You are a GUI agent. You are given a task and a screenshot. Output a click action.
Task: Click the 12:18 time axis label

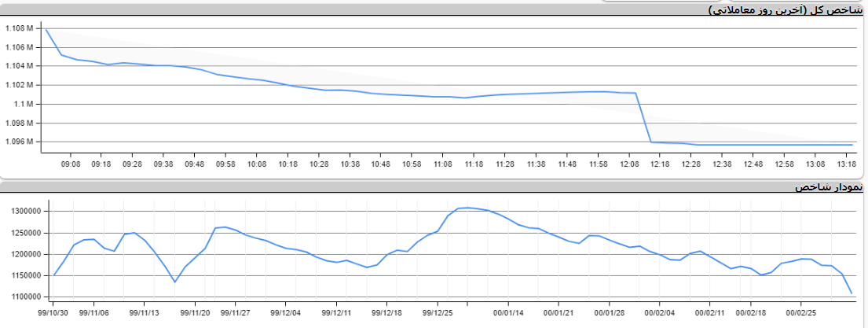660,164
